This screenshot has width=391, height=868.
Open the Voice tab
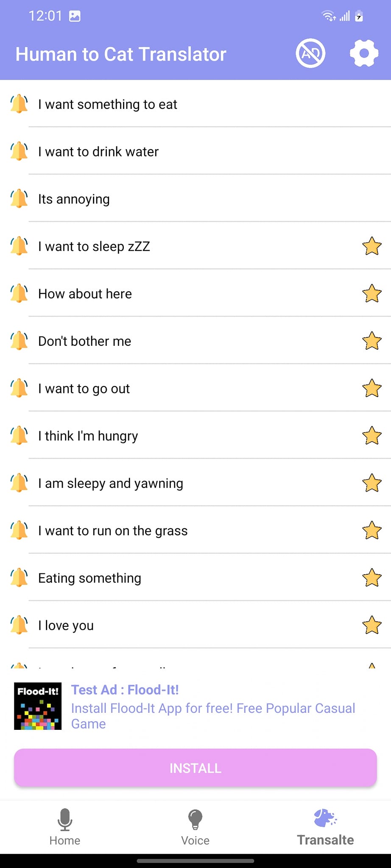[x=195, y=826]
